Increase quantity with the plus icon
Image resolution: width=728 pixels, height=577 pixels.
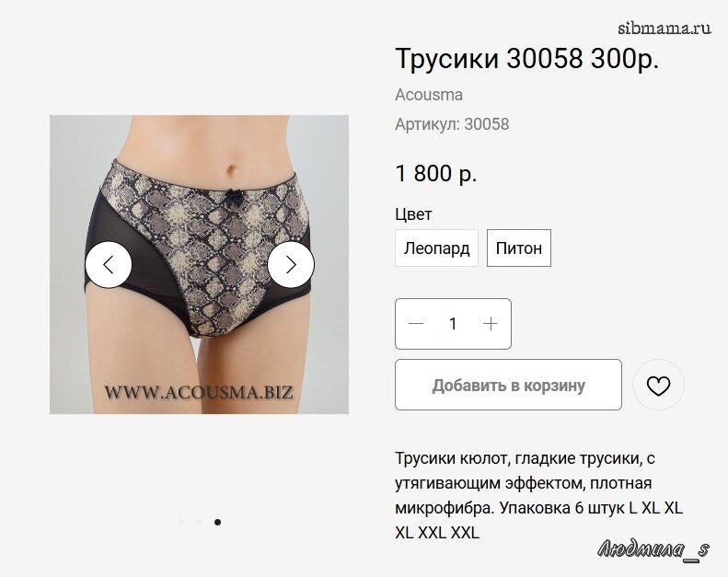(x=491, y=324)
